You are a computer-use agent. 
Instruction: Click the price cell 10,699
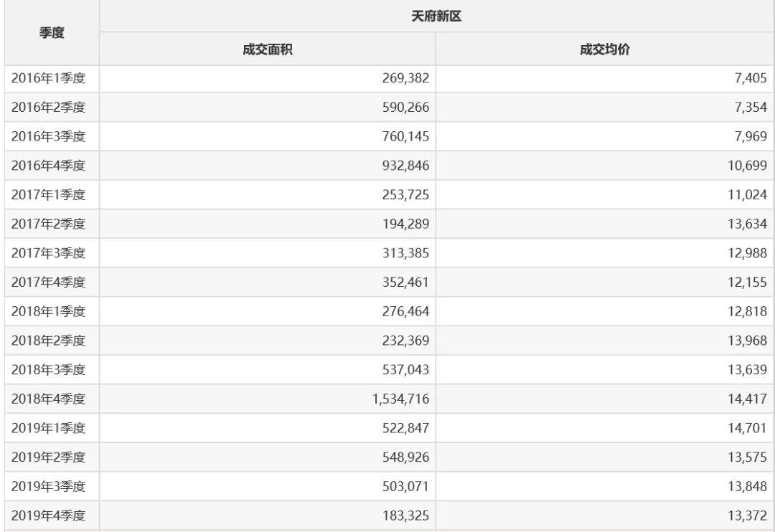[x=747, y=166]
